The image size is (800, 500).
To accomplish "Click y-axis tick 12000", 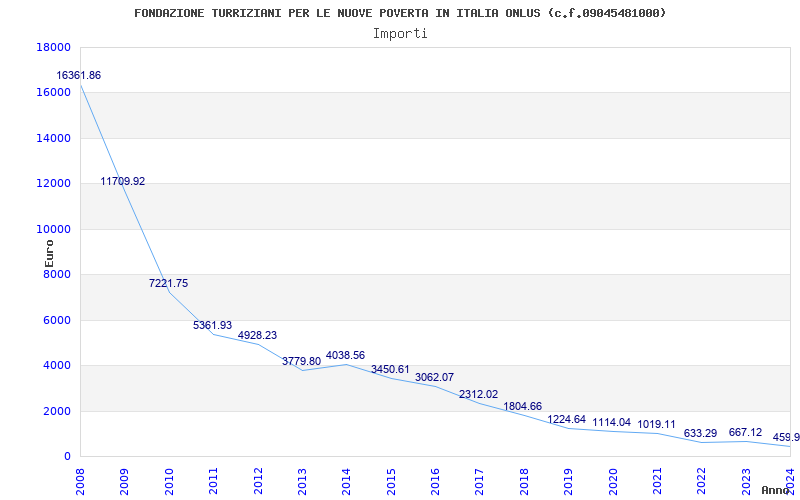I will [53, 184].
